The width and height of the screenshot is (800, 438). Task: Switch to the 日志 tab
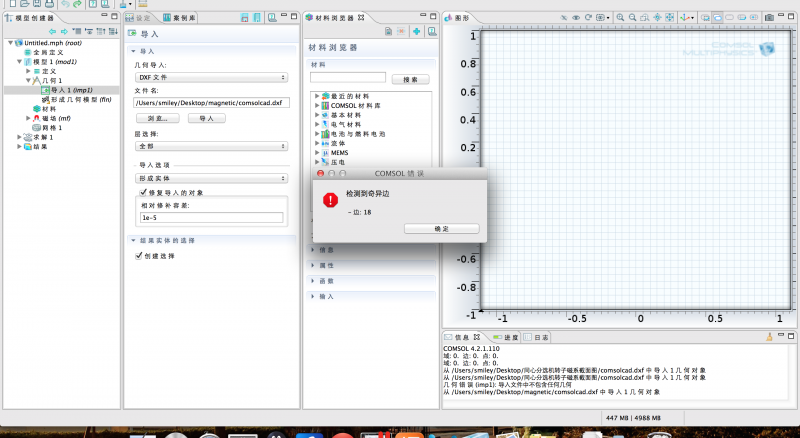536,337
